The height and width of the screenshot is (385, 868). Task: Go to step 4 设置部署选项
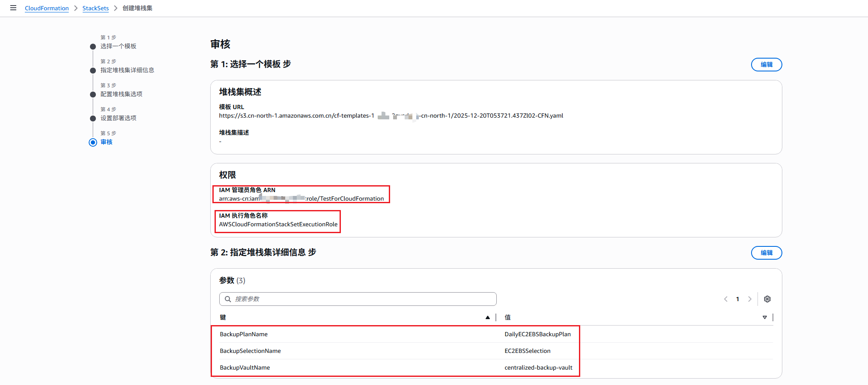[118, 118]
